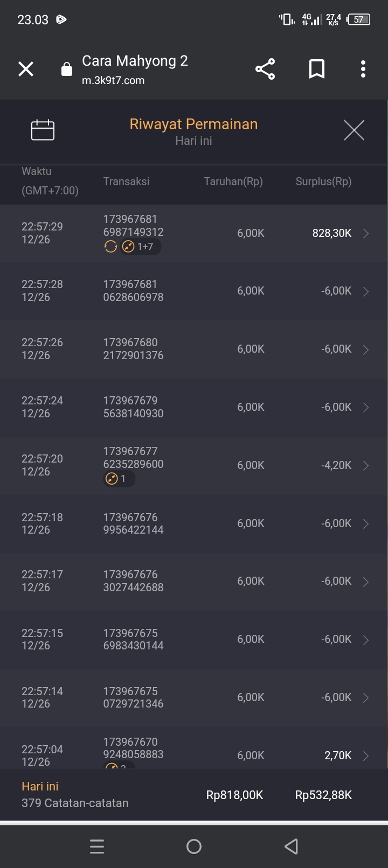Screen dimensions: 388x868
Task: Expand the 828,30K surplus row details
Action: click(366, 233)
